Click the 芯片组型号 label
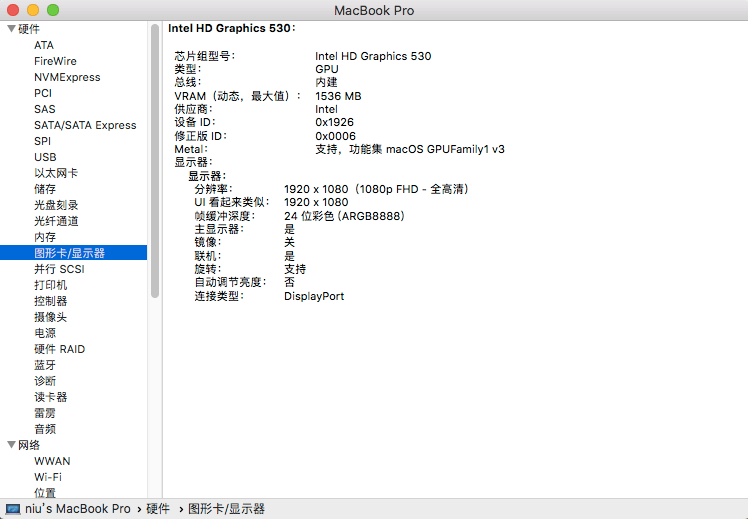Screen dimensions: 748x519 click(205, 56)
